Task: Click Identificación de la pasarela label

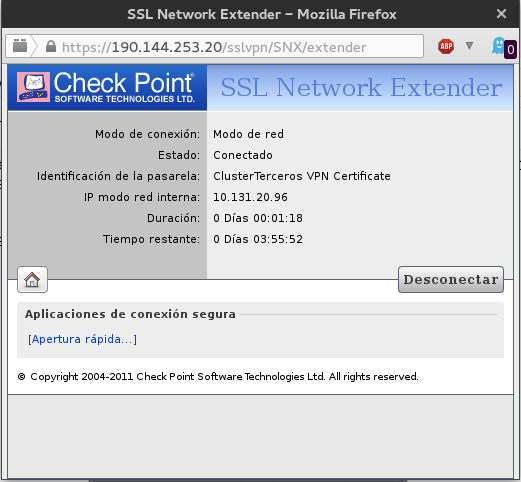Action: [118, 176]
